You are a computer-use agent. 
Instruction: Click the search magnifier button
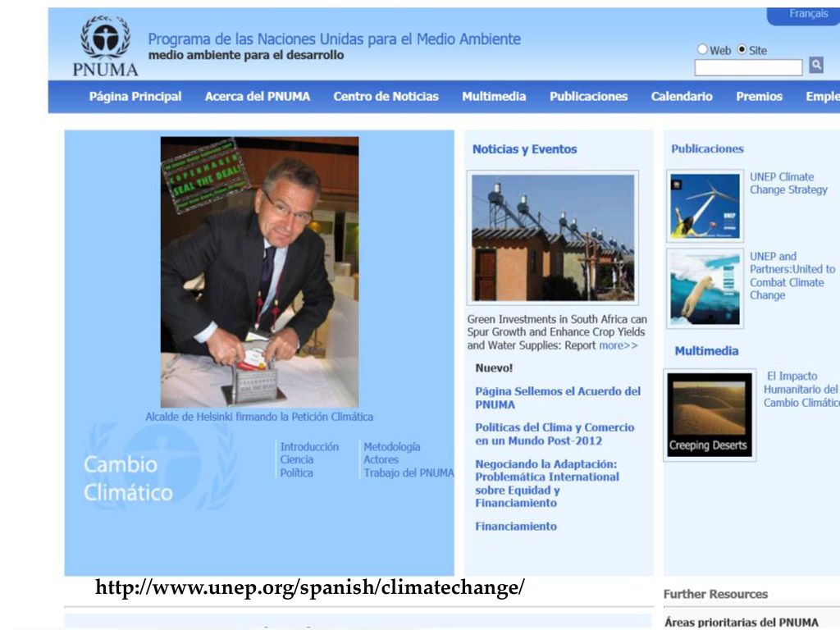pos(816,66)
